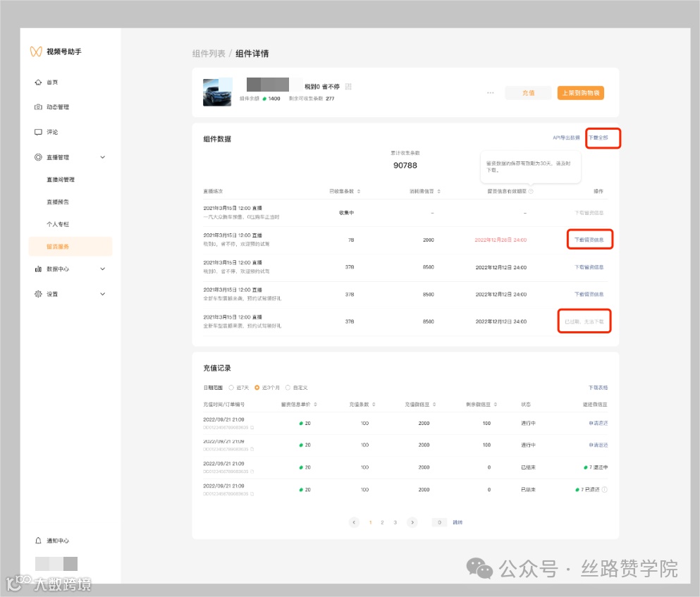Sort by 充值微信豆 column arrows

pyautogui.click(x=434, y=405)
